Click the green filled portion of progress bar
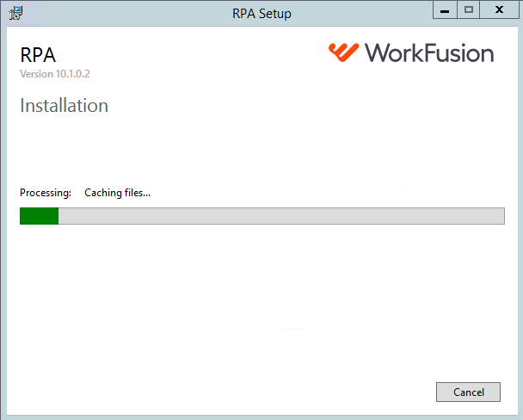This screenshot has height=420, width=523. (x=40, y=216)
